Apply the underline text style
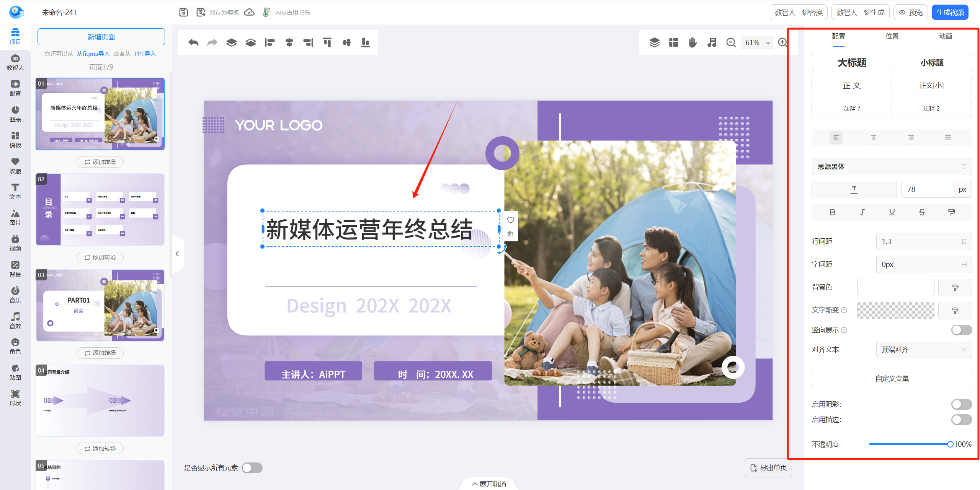The image size is (980, 490). pos(892,212)
